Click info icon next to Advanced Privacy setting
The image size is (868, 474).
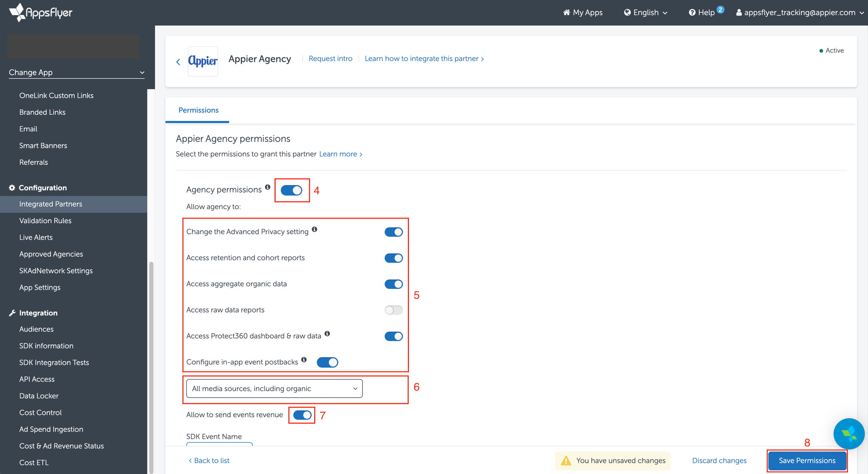click(315, 229)
